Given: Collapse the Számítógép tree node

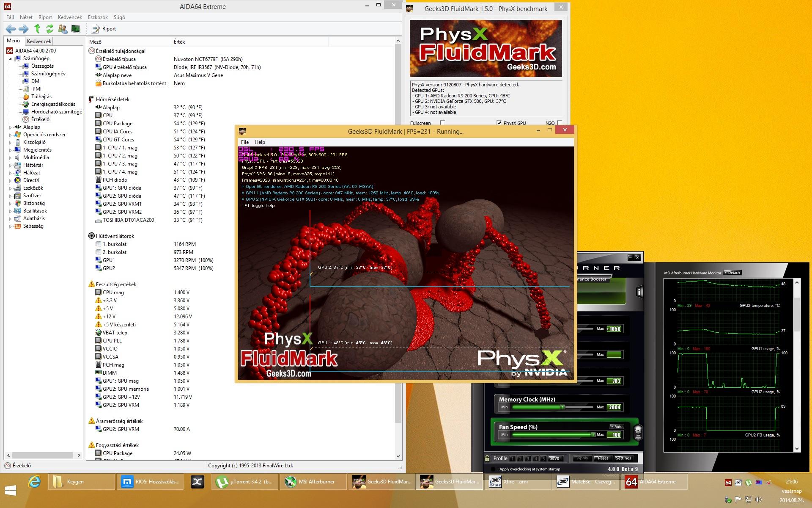Looking at the screenshot, I should (11, 58).
